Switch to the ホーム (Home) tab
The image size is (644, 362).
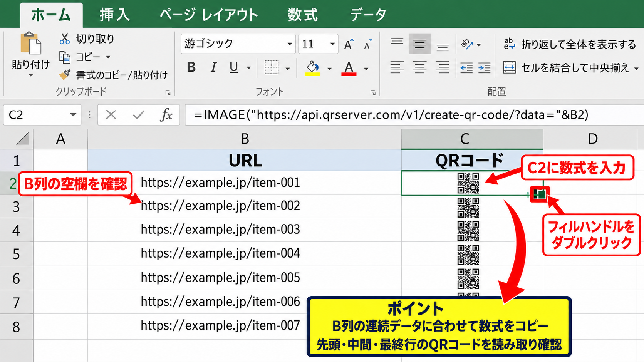tap(51, 15)
